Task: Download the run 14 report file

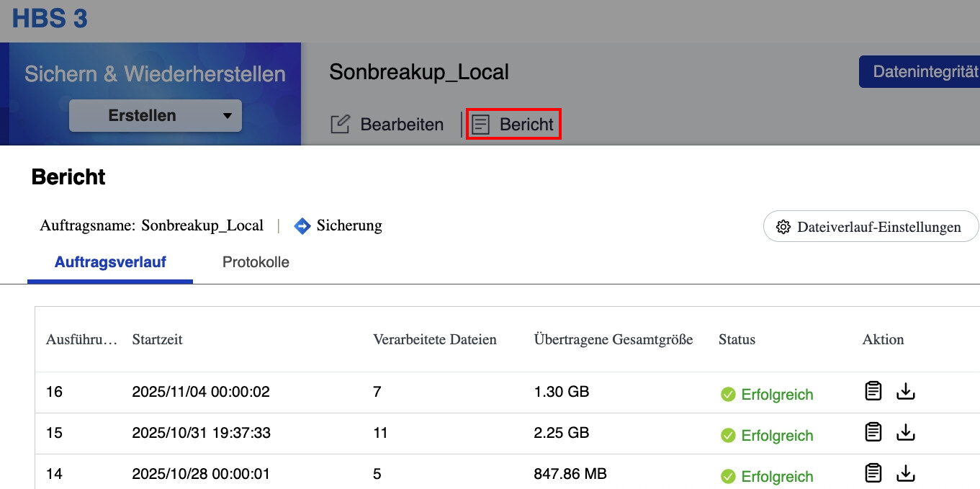Action: point(905,474)
